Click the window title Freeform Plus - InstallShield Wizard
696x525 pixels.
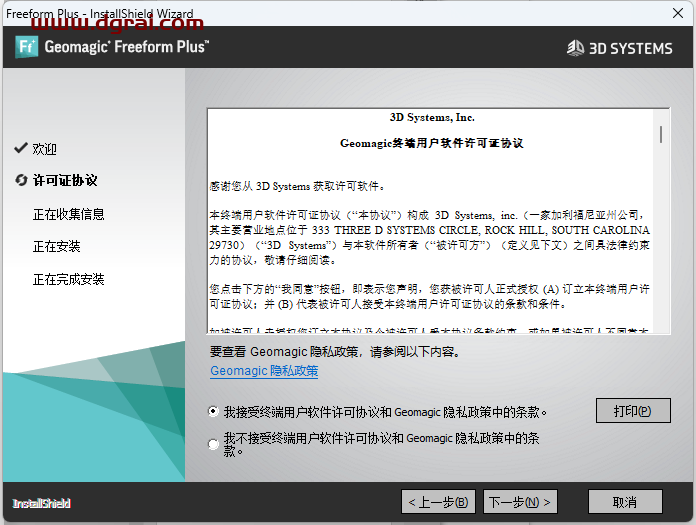100,14
